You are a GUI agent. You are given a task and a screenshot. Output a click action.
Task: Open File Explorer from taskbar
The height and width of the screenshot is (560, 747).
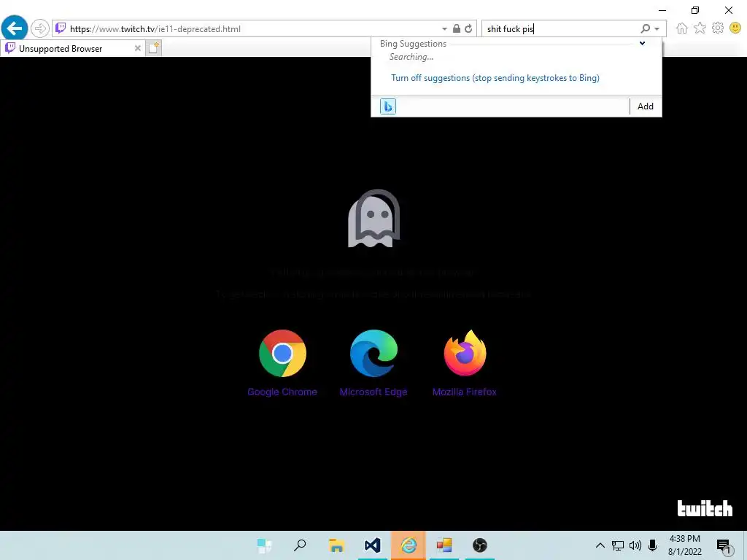[336, 545]
